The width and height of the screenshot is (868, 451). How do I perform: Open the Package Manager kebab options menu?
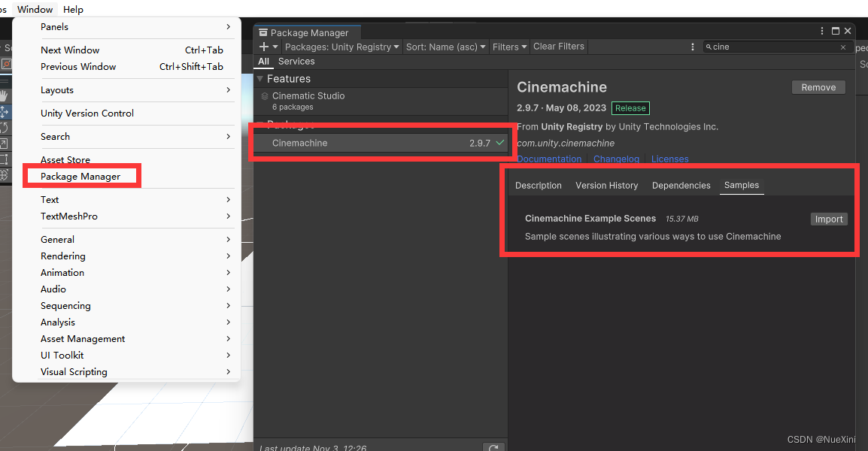(822, 31)
